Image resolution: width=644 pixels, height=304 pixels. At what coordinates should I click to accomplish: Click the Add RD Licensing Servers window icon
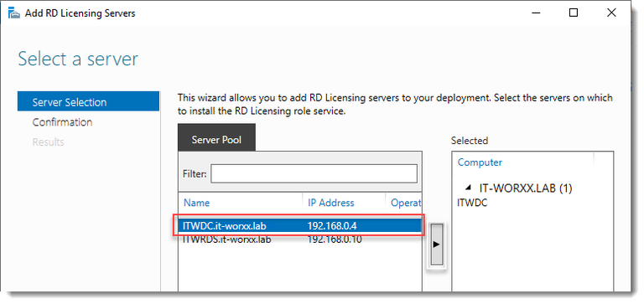[14, 13]
